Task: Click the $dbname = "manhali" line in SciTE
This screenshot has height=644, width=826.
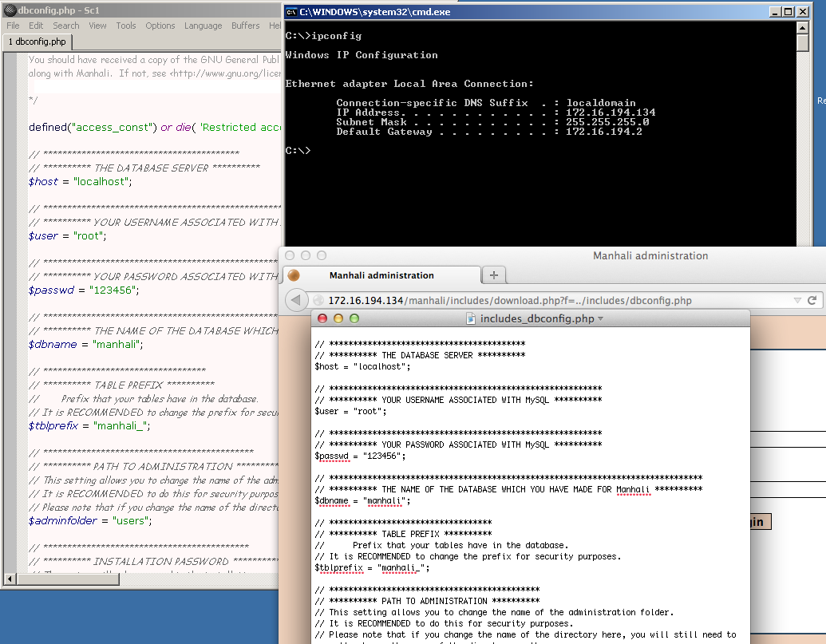Action: point(86,345)
